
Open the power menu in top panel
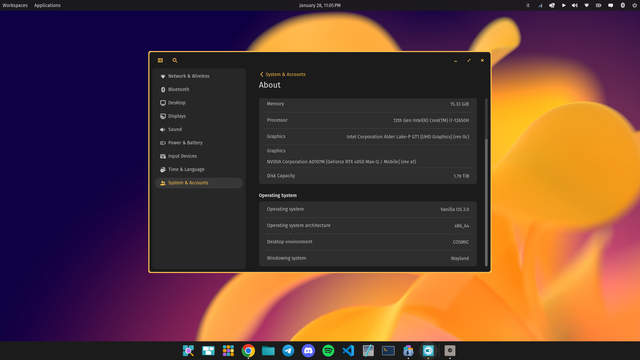(x=634, y=5)
